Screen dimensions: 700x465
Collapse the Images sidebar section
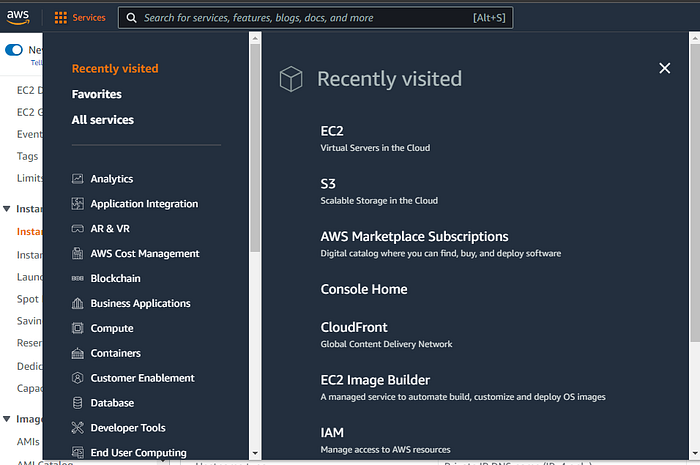click(7, 419)
